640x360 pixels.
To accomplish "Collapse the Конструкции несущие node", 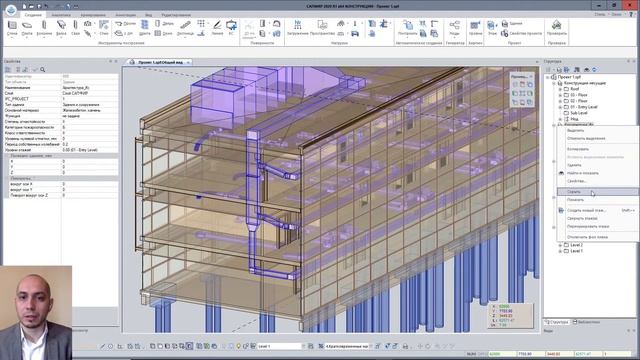I will 554,83.
